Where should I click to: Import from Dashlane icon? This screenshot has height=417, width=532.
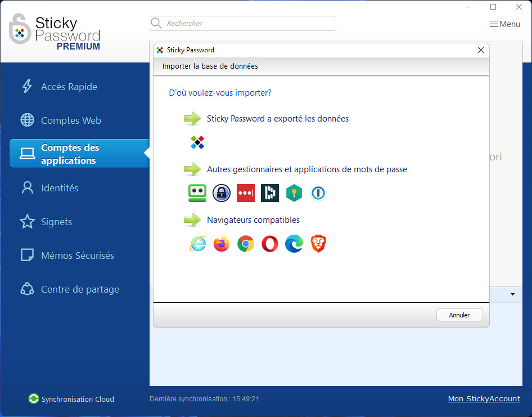(x=270, y=193)
